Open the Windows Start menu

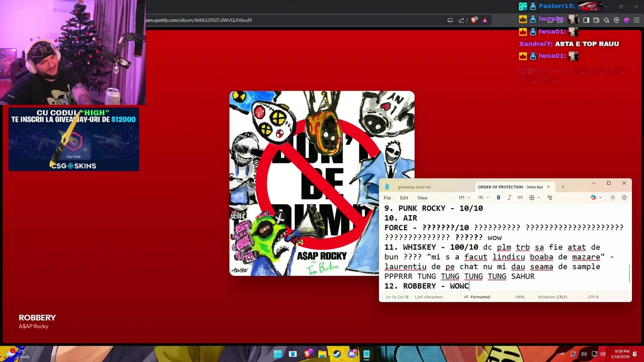point(278,354)
